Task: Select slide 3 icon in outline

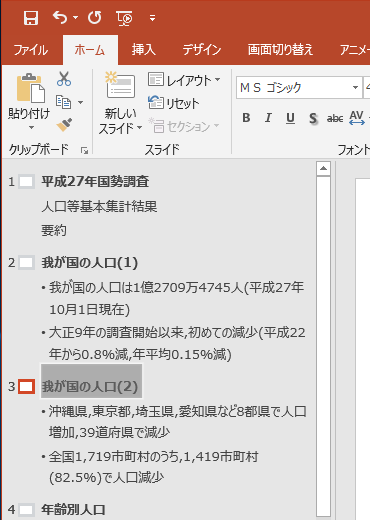Action: tap(27, 387)
